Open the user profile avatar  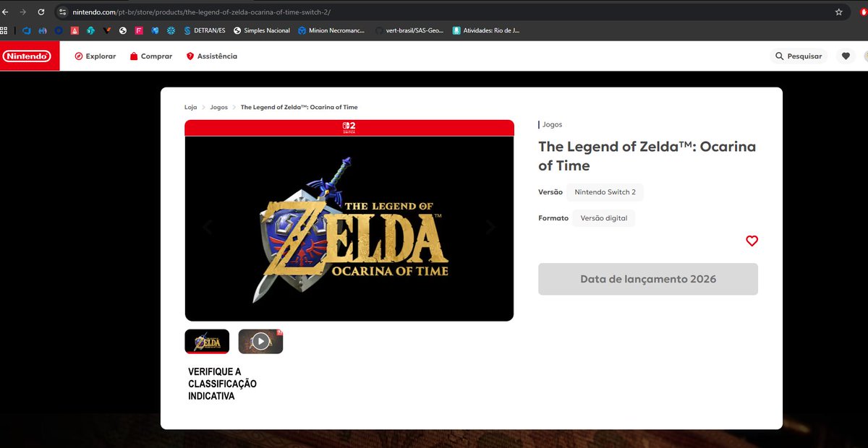(866, 56)
